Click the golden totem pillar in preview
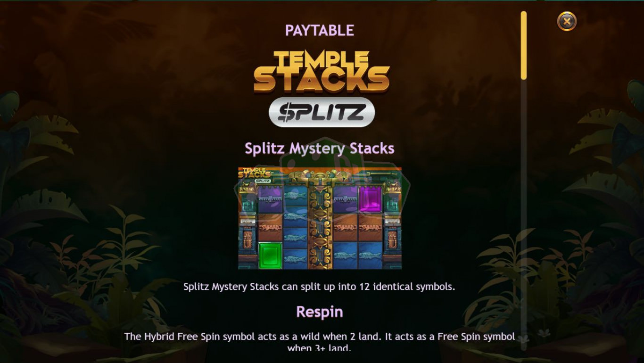This screenshot has width=644, height=363. [320, 226]
